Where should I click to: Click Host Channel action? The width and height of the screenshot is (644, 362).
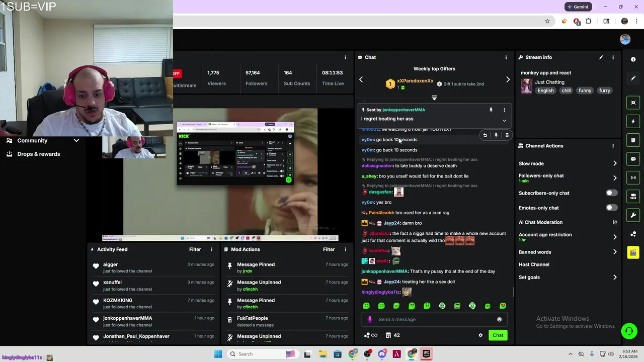point(534,264)
